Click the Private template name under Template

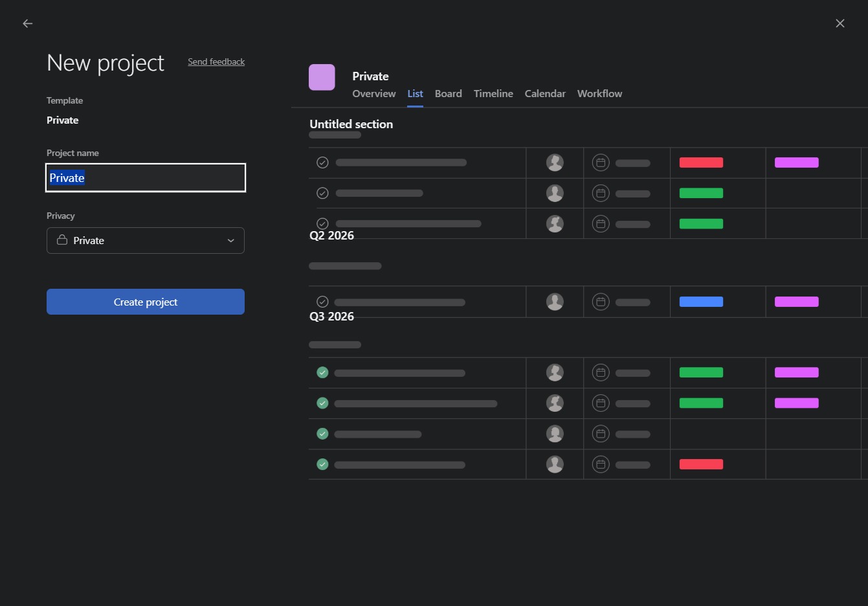pos(63,120)
